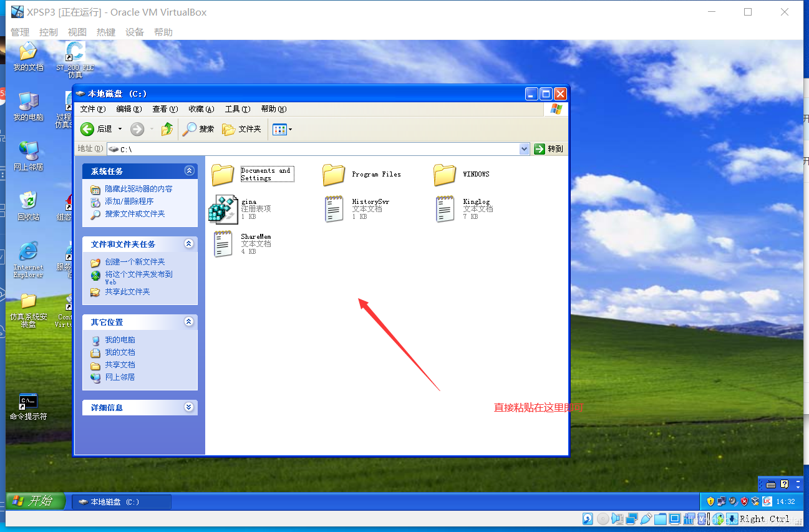
Task: Open the 工具(T) menu
Action: pos(238,109)
